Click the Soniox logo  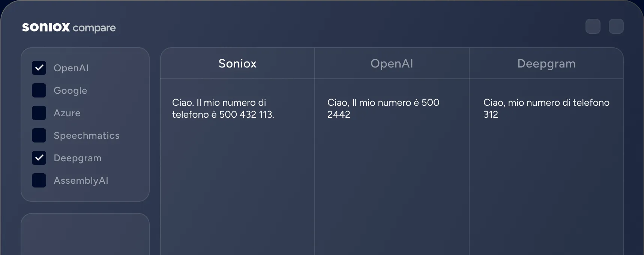click(47, 27)
